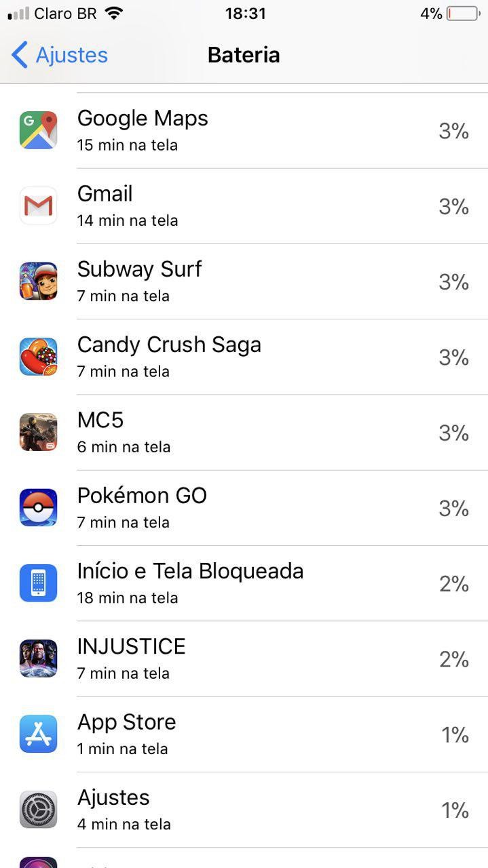The height and width of the screenshot is (868, 488).
Task: Tap the INJUSTICE game icon
Action: point(38,658)
